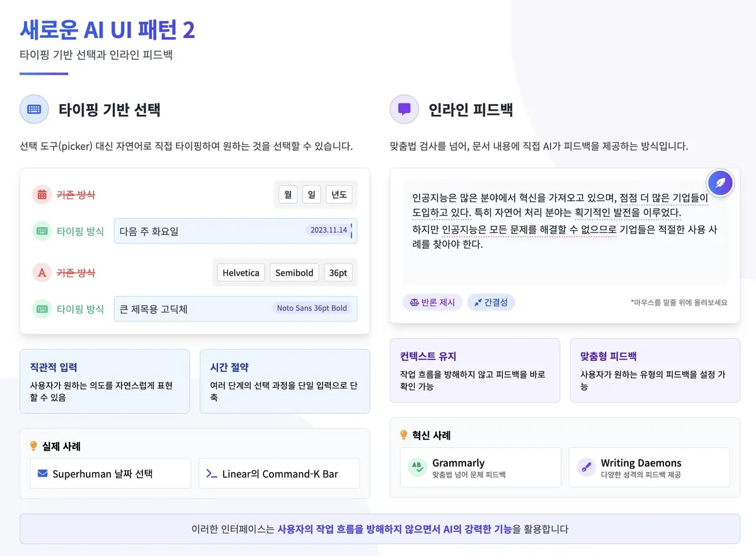This screenshot has width=756, height=556.
Task: Click the envelope icon for Superhuman 날짜 선택
Action: 43,473
